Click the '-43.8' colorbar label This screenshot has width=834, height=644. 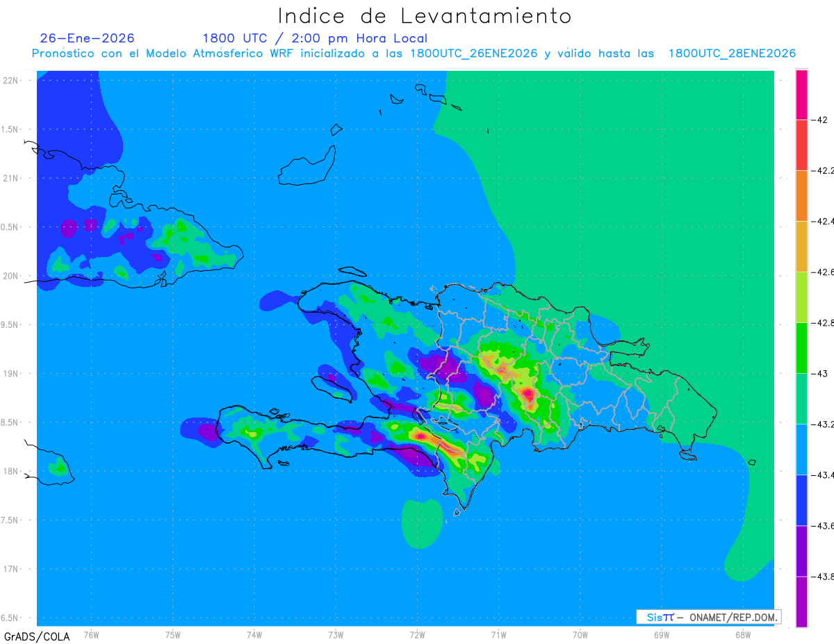coord(822,577)
